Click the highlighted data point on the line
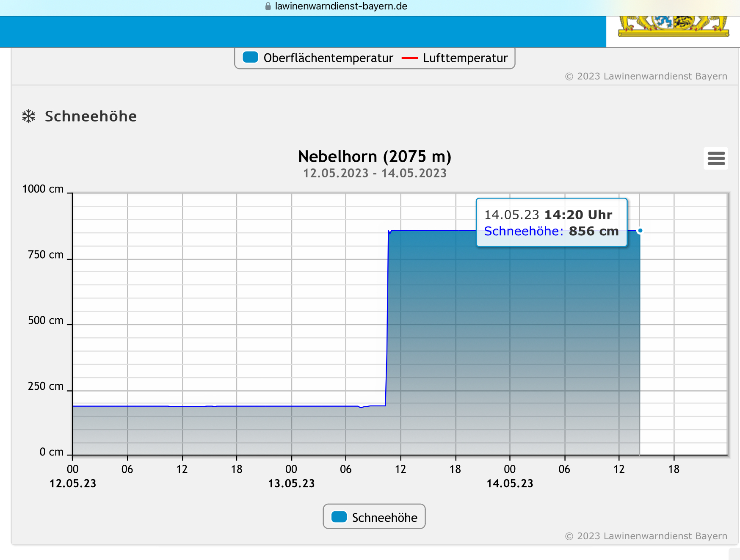The image size is (740, 560). click(x=640, y=231)
